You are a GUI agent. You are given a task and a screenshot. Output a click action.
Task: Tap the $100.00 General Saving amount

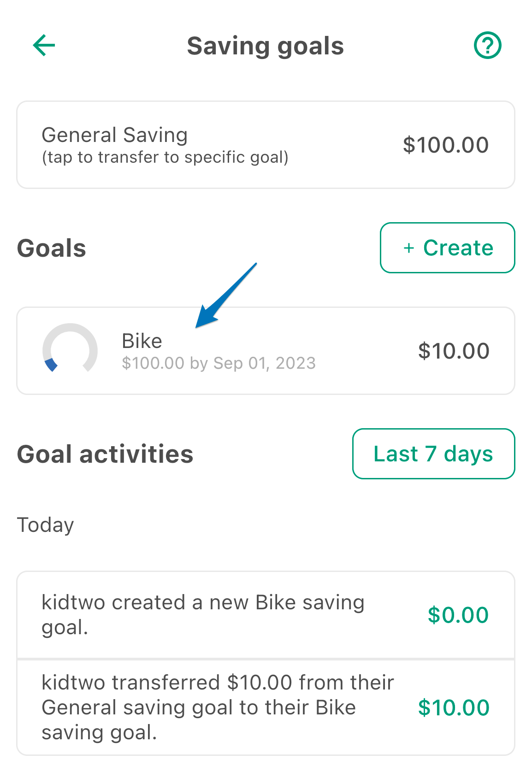pyautogui.click(x=446, y=145)
